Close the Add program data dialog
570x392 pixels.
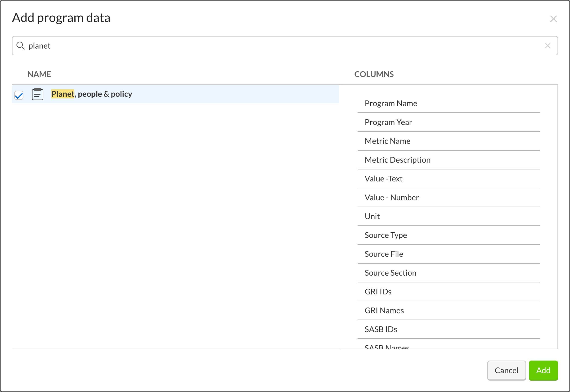553,19
